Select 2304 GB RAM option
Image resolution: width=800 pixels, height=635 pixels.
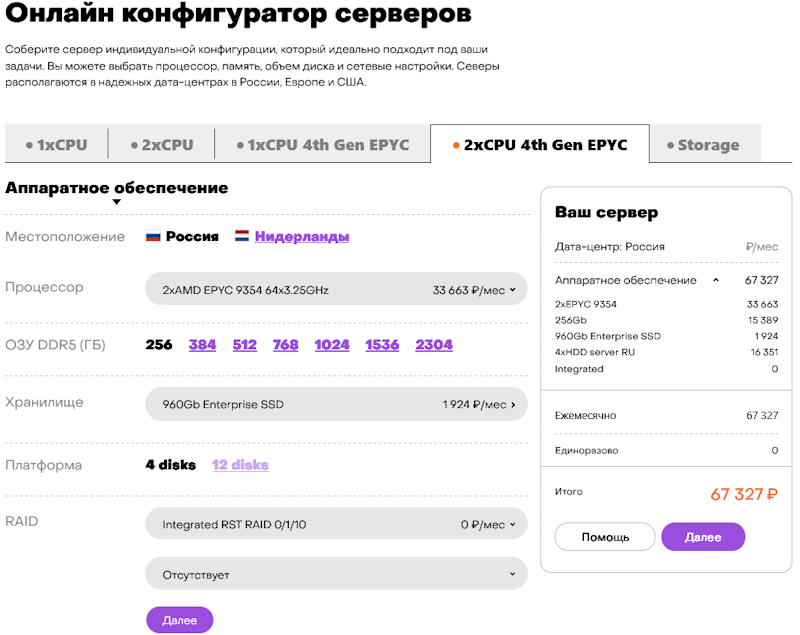click(434, 345)
